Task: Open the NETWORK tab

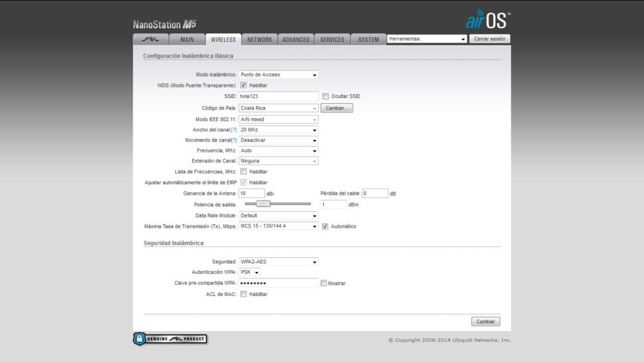Action: (260, 40)
